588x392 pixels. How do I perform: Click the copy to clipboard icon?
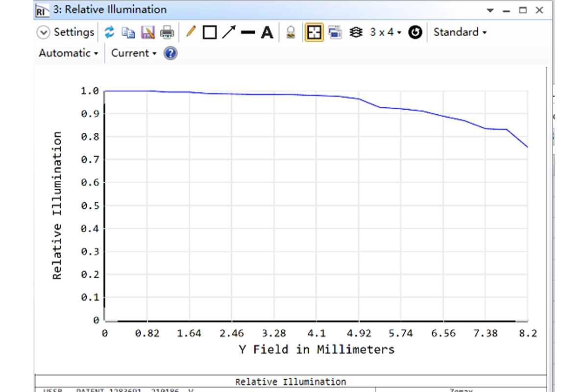coord(128,33)
